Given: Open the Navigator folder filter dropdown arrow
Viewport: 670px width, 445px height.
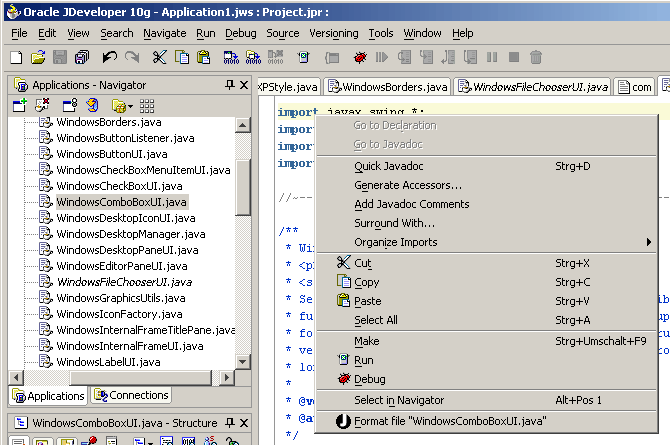Looking at the screenshot, I should [129, 106].
